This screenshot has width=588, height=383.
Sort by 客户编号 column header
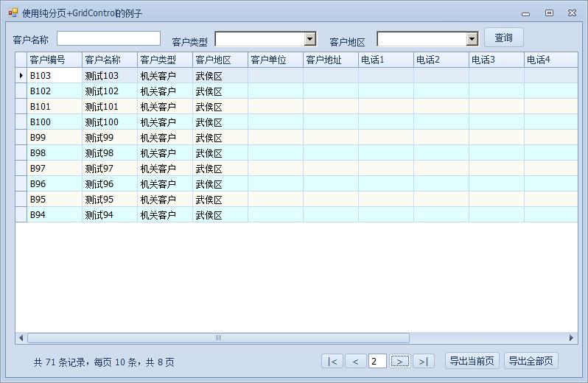pos(55,60)
